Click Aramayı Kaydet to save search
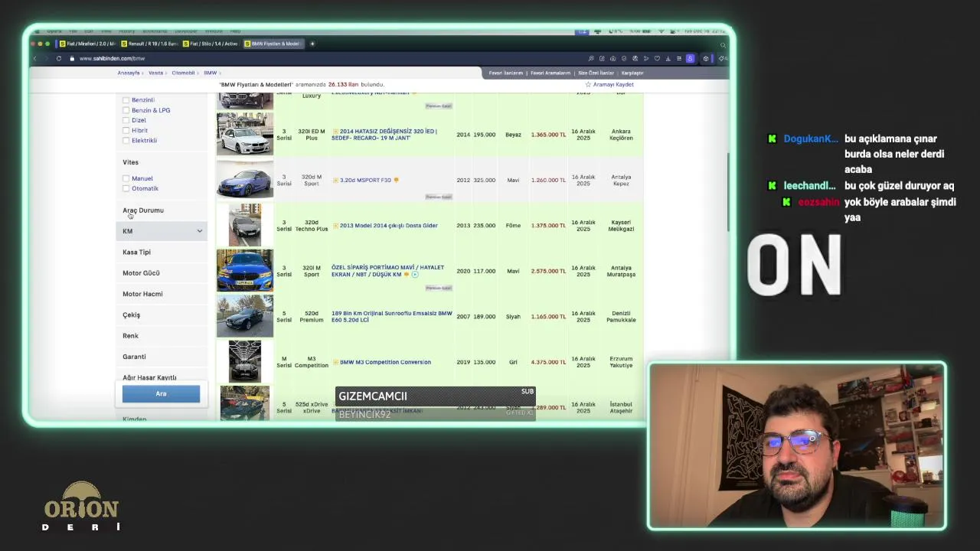The image size is (980, 551). [x=613, y=84]
